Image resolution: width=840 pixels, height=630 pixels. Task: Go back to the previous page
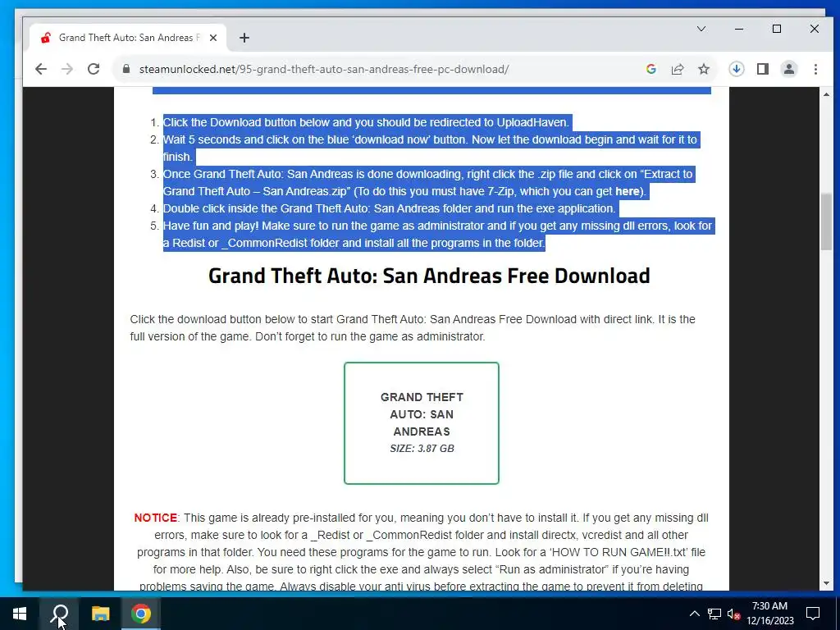pyautogui.click(x=41, y=69)
